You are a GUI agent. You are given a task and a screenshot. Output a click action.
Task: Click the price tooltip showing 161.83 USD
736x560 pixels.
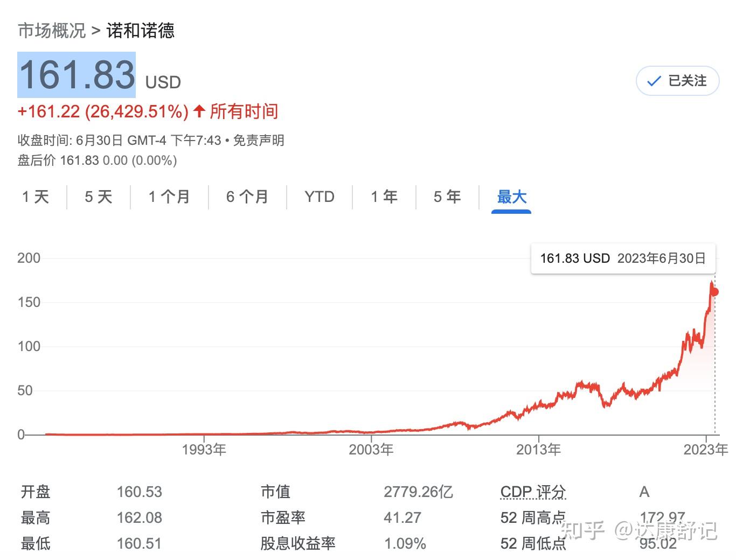623,258
